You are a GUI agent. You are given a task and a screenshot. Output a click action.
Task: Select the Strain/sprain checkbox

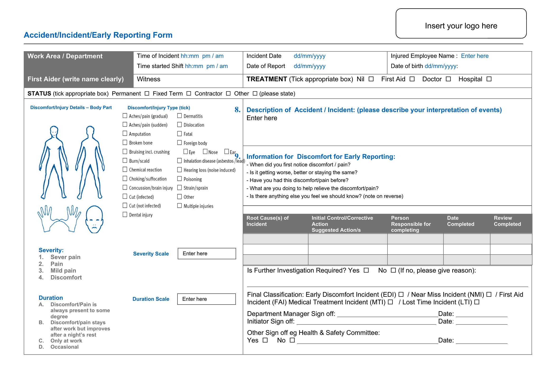(180, 187)
